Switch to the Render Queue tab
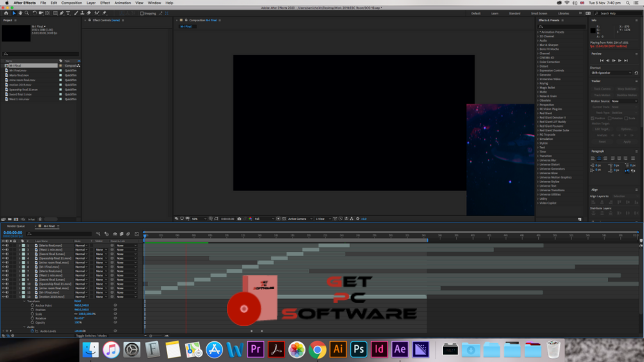The image size is (644, 362). 16,226
